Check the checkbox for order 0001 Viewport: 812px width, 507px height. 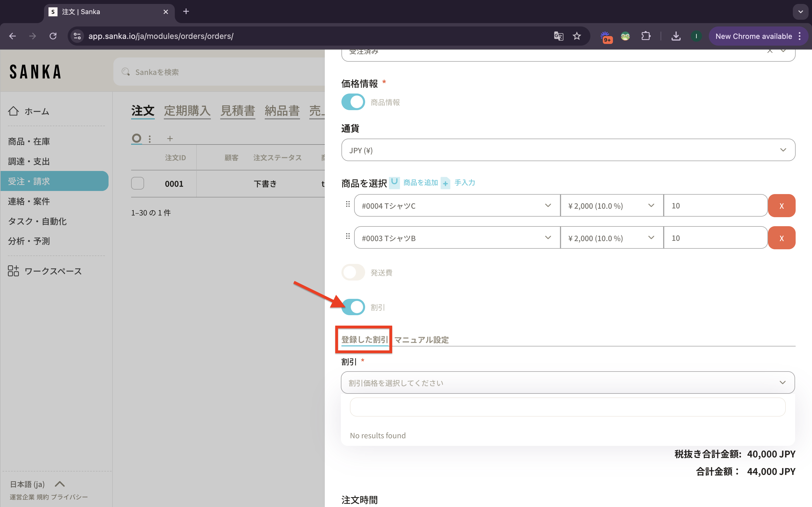pyautogui.click(x=138, y=183)
